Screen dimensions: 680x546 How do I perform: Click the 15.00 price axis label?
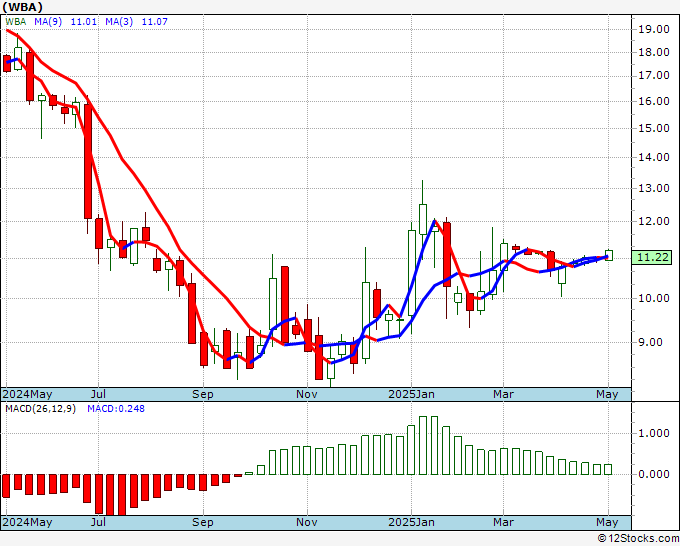coord(654,128)
